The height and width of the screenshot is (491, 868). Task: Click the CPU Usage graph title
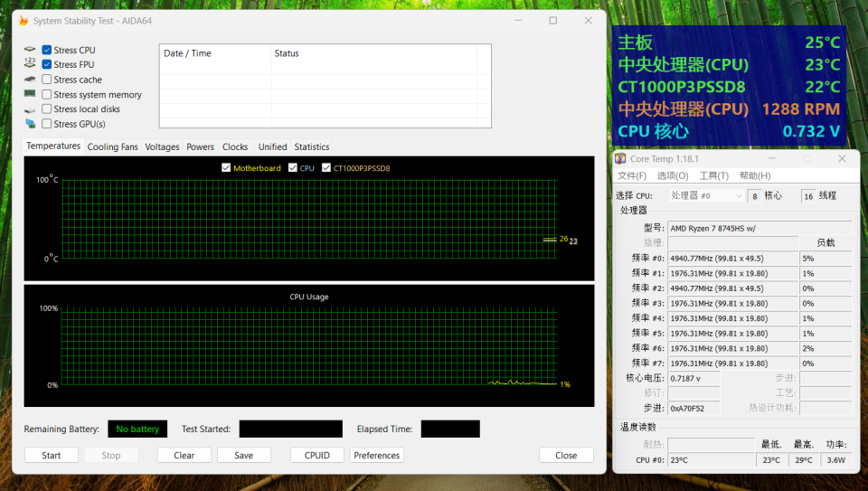pos(309,297)
